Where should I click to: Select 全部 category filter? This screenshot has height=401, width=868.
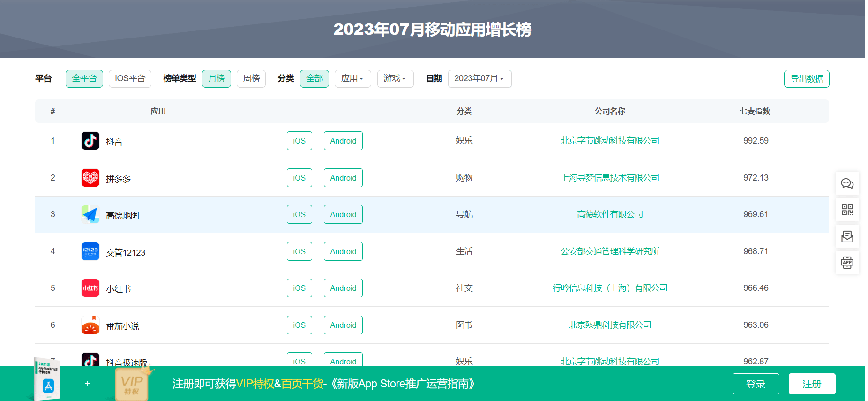(314, 78)
